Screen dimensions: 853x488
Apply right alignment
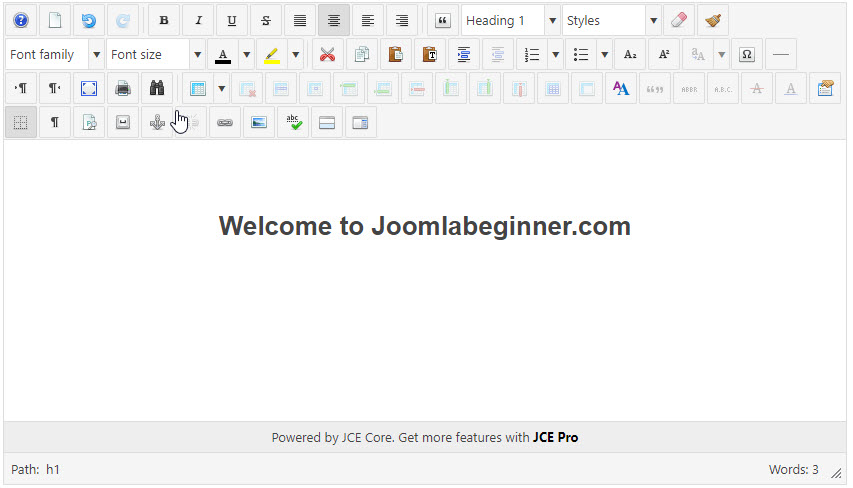(402, 21)
